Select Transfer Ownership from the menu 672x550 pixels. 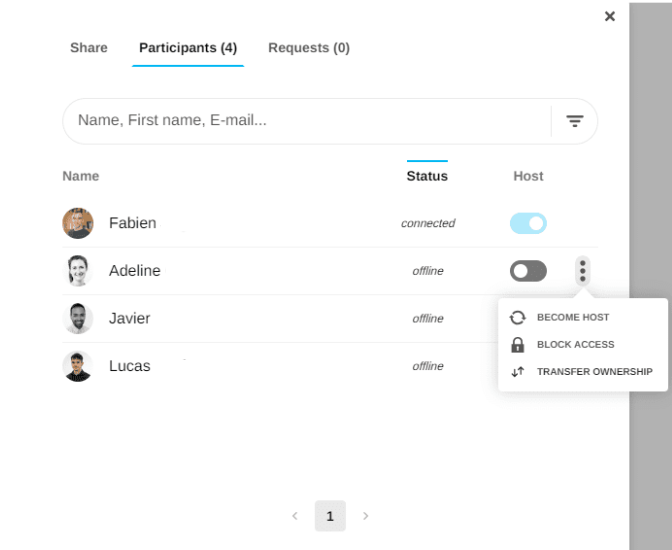pos(594,372)
